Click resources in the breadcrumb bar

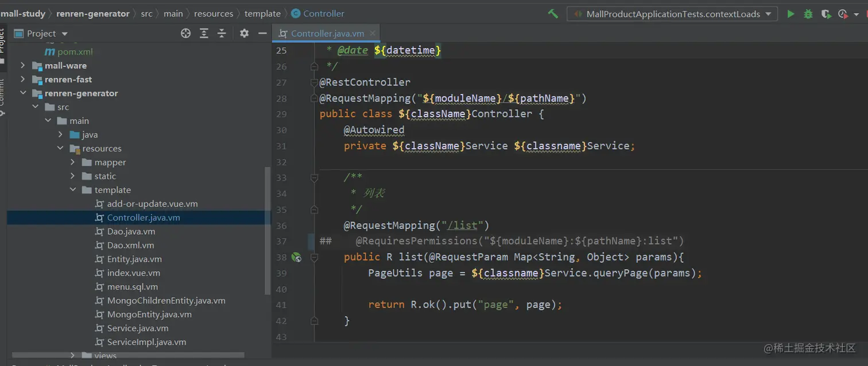tap(214, 13)
